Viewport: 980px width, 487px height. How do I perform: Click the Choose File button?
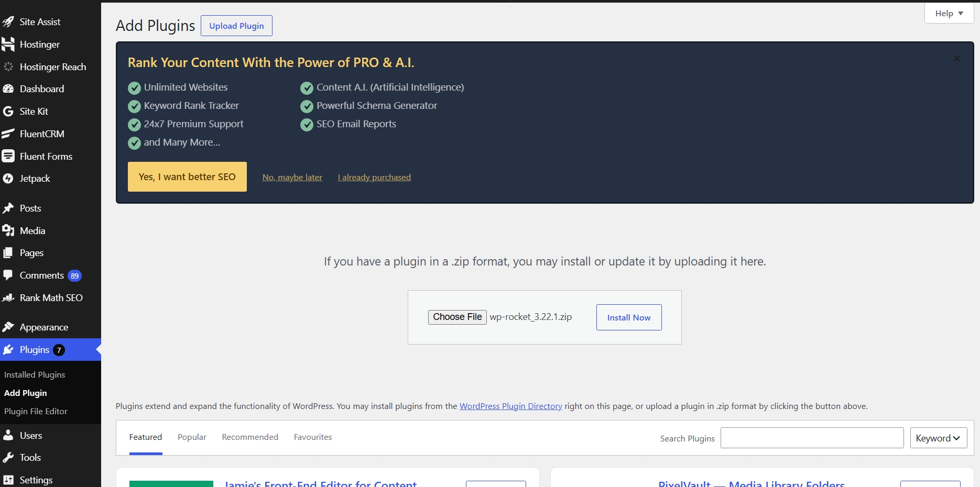coord(458,317)
